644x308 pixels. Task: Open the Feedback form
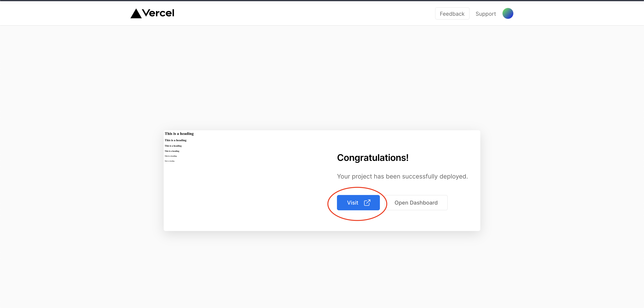[452, 14]
